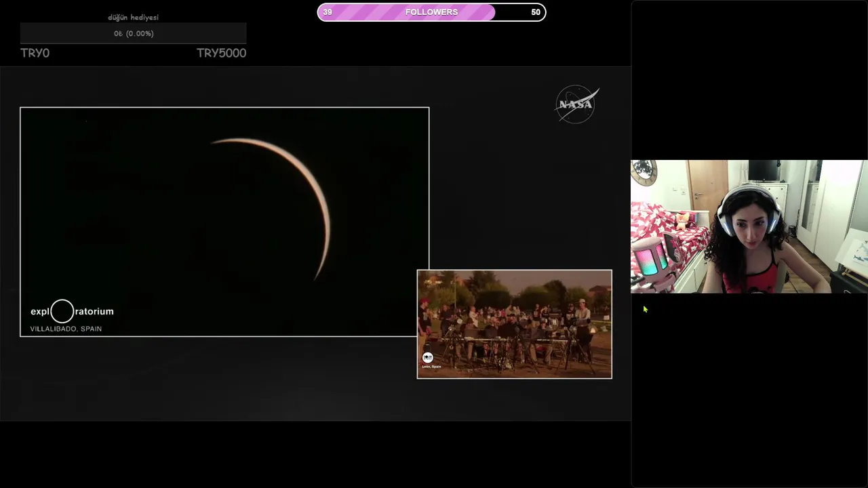The image size is (868, 488).
Task: Click the 'FOLLOWERS' label on goal bar
Action: coord(431,12)
